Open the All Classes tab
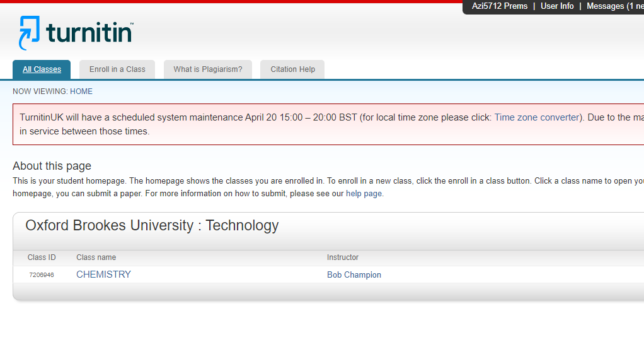Image resolution: width=644 pixels, height=354 pixels. (x=42, y=69)
